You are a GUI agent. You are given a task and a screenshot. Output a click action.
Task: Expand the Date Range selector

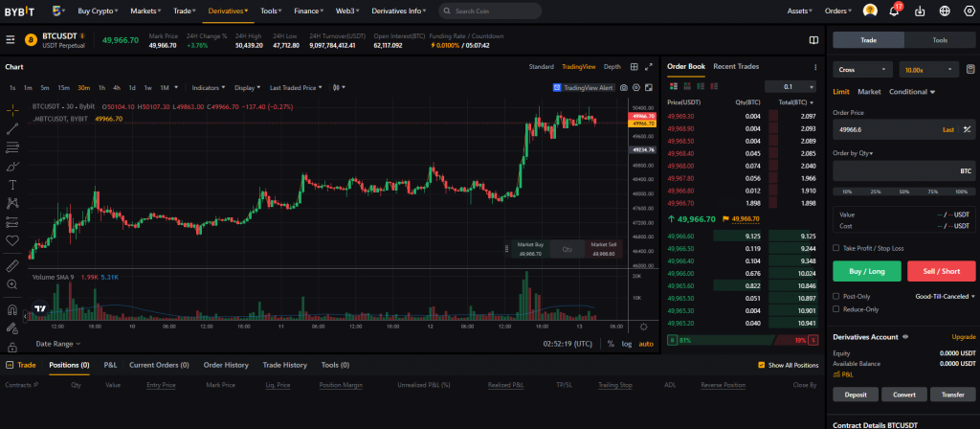pyautogui.click(x=58, y=344)
